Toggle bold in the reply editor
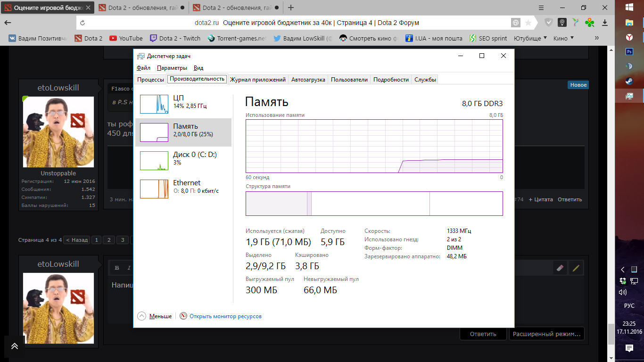The image size is (644, 362). click(x=117, y=268)
